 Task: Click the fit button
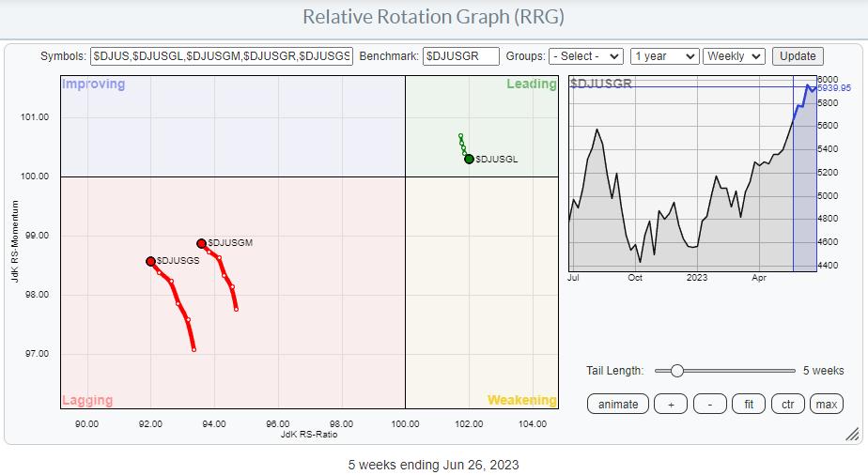[749, 404]
